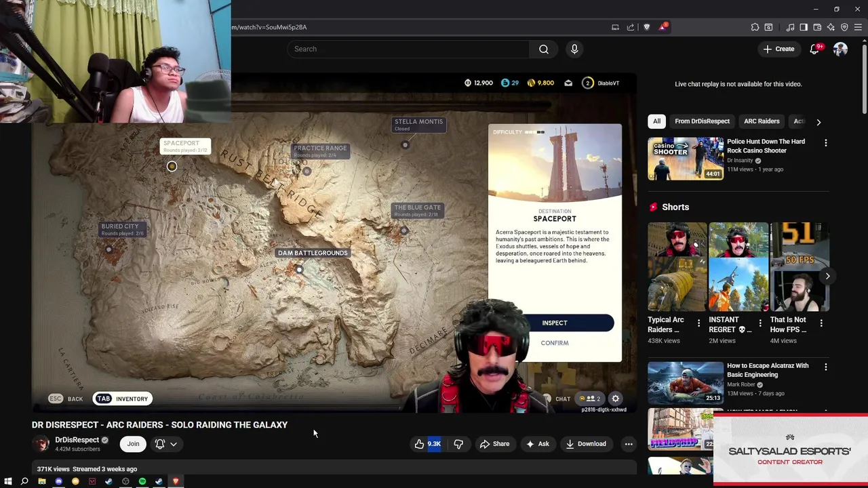Open the Brave playlist music note icon
This screenshot has width=868, height=488.
[x=790, y=27]
